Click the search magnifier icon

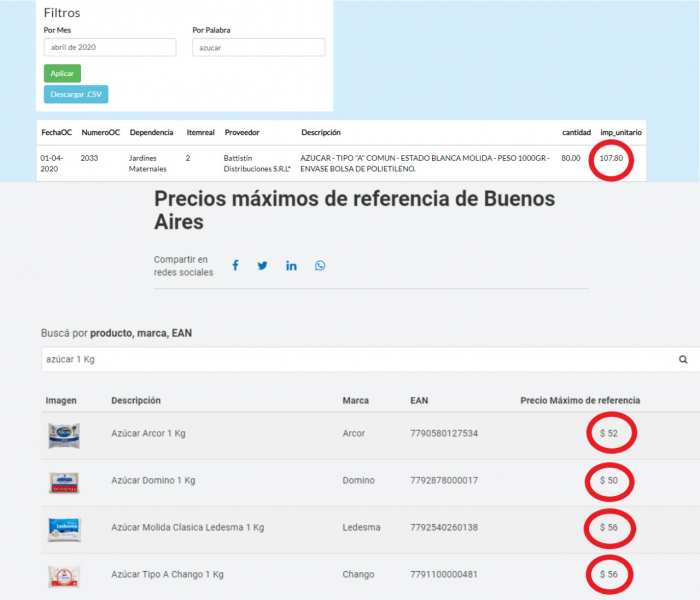pyautogui.click(x=683, y=359)
